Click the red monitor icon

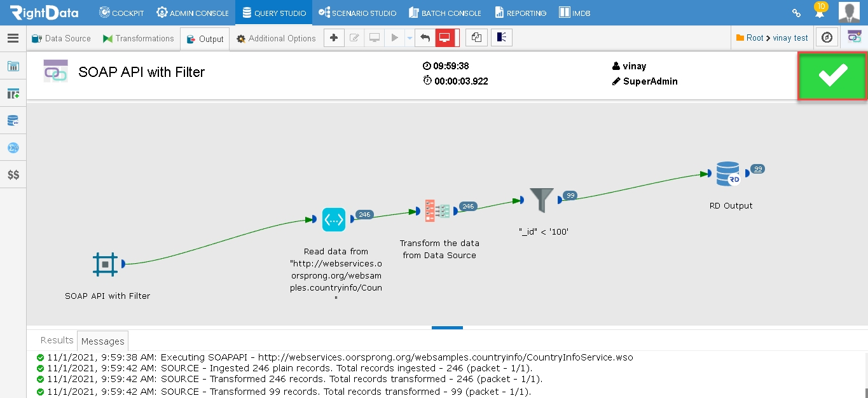click(445, 38)
